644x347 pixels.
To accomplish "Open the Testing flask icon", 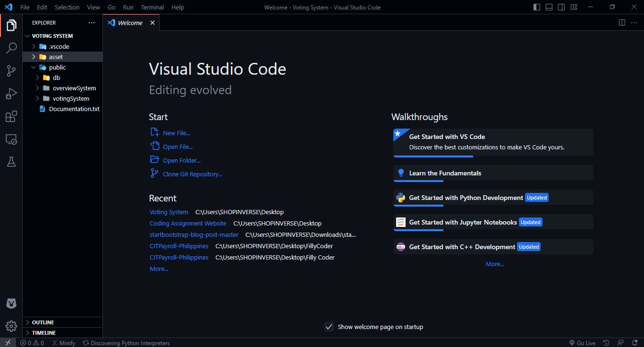I will [x=11, y=162].
